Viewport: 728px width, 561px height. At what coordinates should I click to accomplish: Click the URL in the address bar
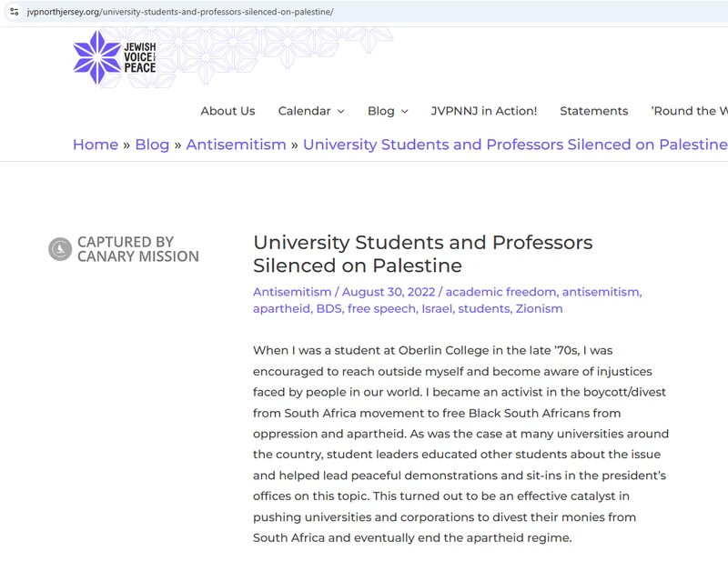182,12
